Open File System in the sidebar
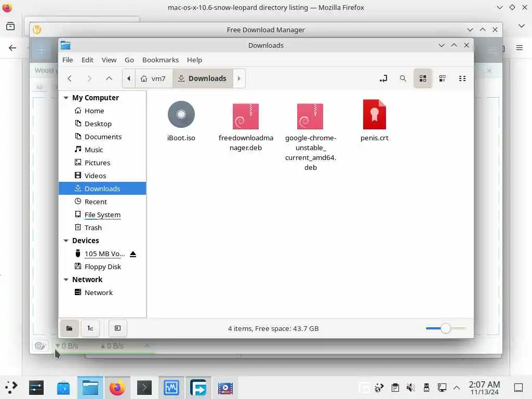Viewport: 532px width, 399px height. tap(102, 215)
